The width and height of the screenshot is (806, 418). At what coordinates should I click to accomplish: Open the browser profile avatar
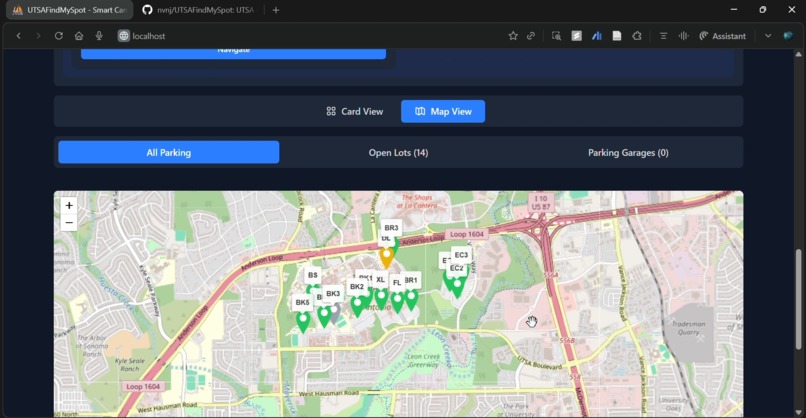(788, 36)
